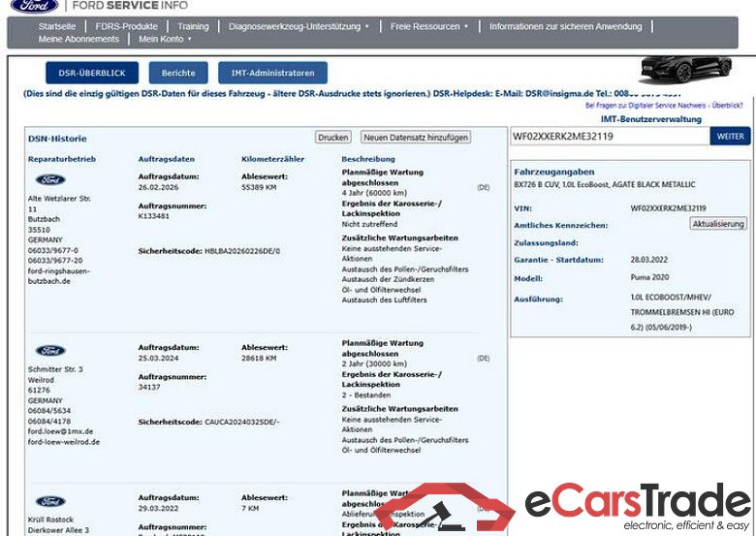Click '2 - Bestanden' inspection result

click(x=366, y=394)
